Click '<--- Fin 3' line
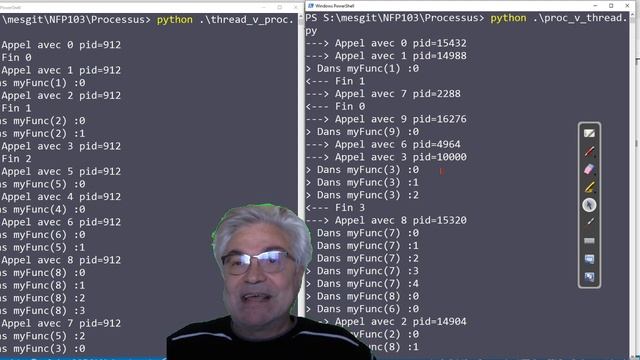 point(335,208)
